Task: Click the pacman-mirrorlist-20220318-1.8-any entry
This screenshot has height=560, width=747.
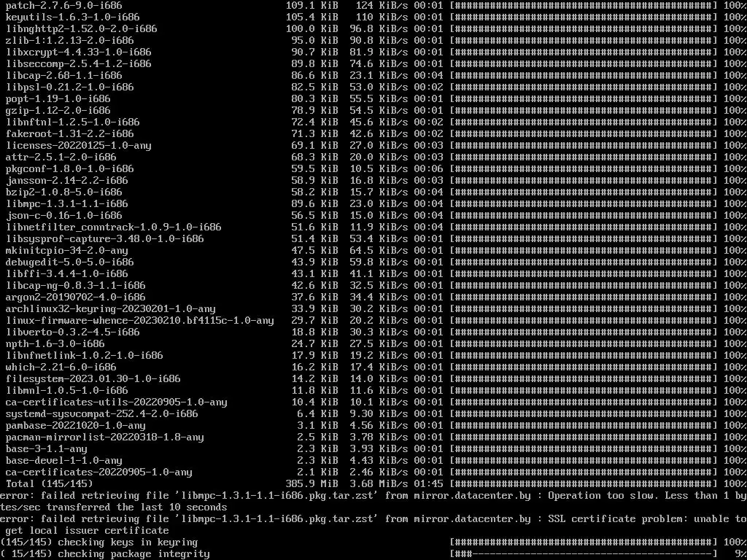Action: 105,437
